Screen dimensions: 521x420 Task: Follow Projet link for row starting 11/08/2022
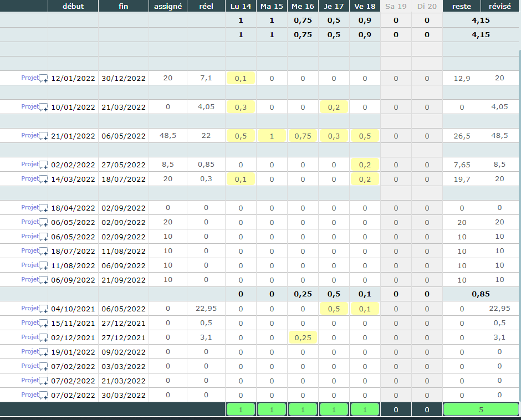(29, 265)
